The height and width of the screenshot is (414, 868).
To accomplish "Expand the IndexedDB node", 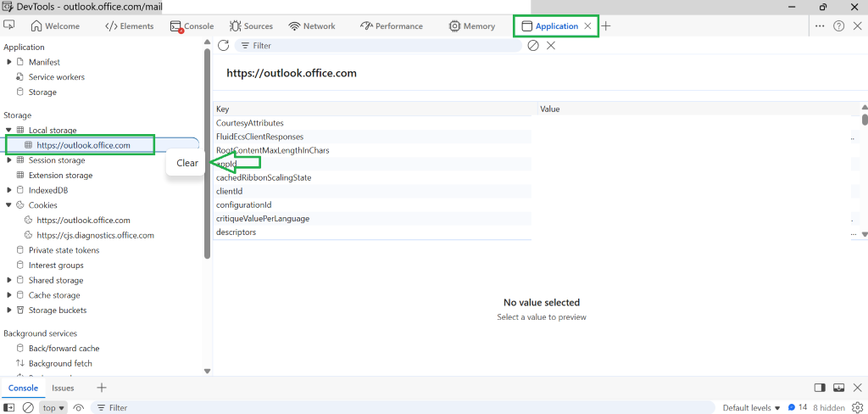I will pos(8,190).
